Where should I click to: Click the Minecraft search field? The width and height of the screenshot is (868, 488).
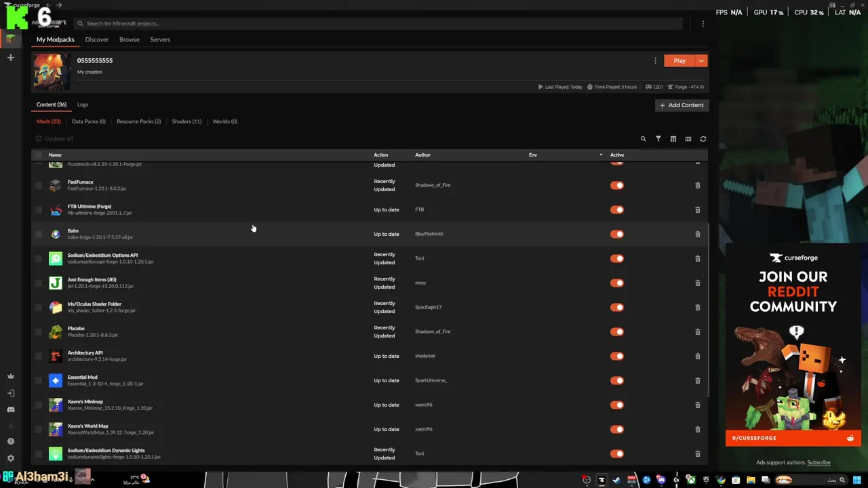378,23
